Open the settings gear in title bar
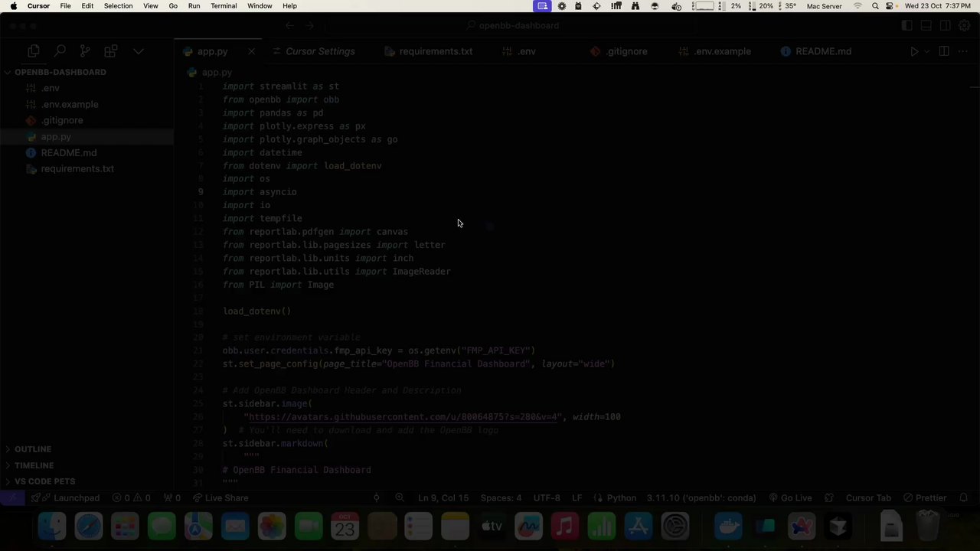This screenshot has height=551, width=980. (964, 25)
